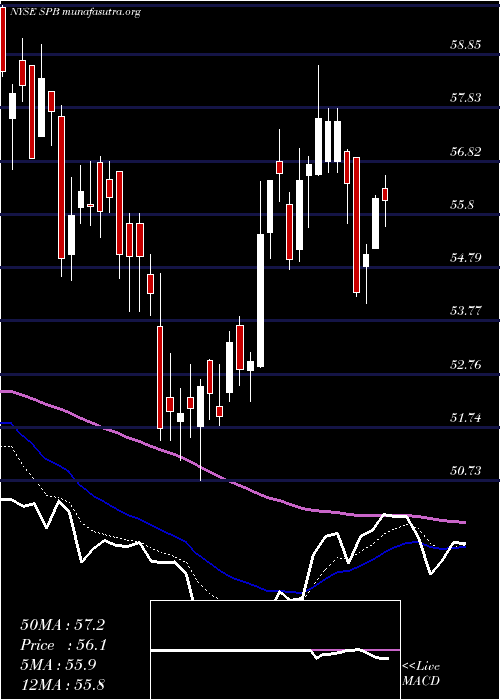
Task: Click the Price : 56.1 readout
Action: pyautogui.click(x=64, y=645)
